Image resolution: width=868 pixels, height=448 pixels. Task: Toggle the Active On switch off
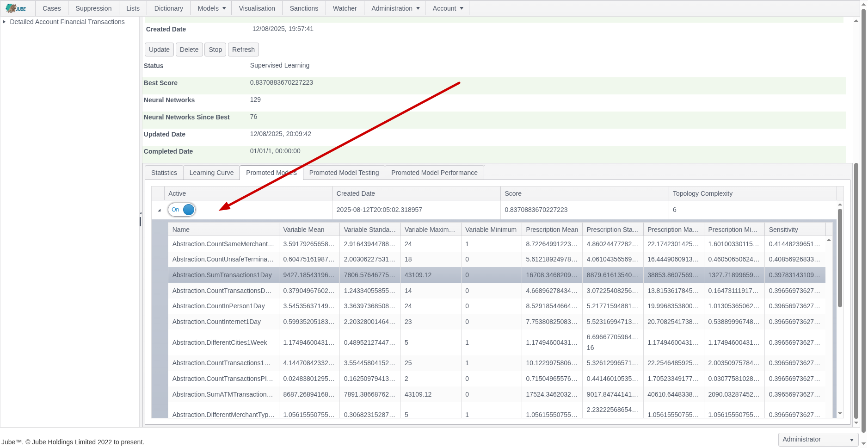181,210
